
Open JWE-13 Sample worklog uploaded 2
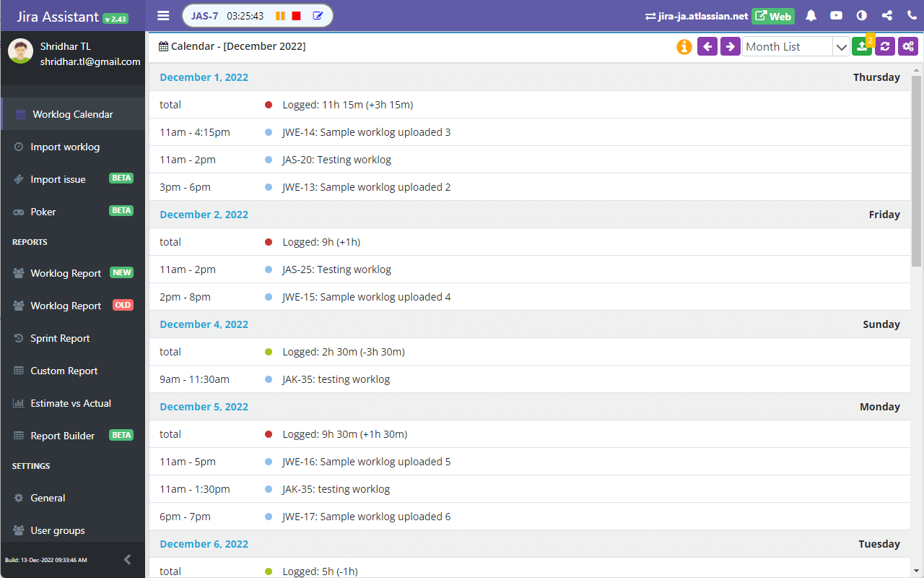click(367, 187)
